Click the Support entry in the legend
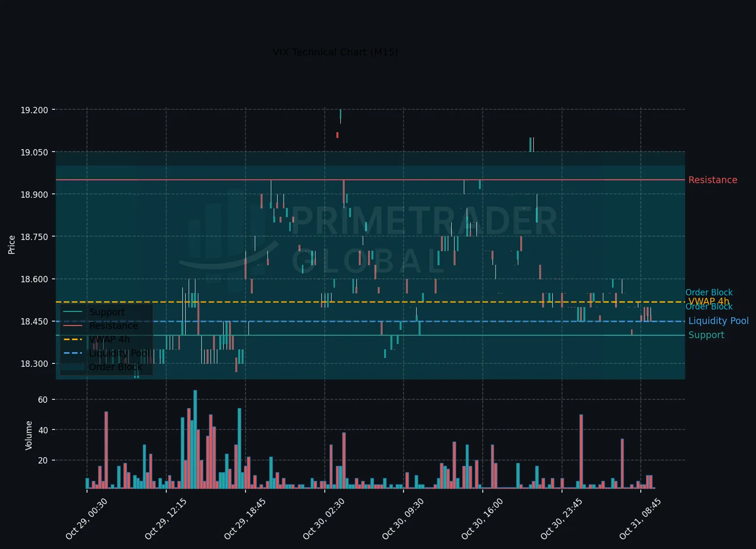This screenshot has width=756, height=549. 107,312
